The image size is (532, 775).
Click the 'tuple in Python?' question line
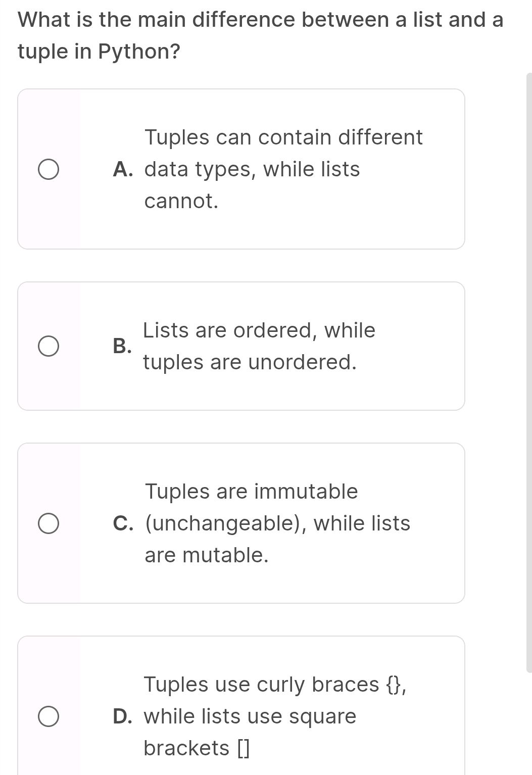tap(99, 52)
